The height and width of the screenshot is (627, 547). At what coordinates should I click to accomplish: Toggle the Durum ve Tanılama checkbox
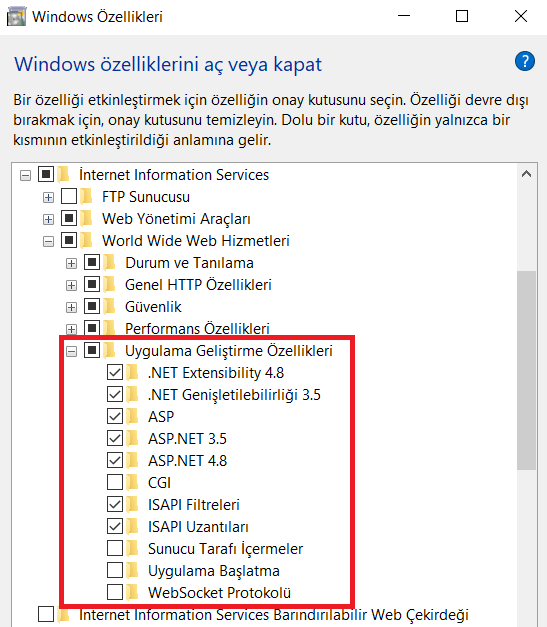point(92,262)
